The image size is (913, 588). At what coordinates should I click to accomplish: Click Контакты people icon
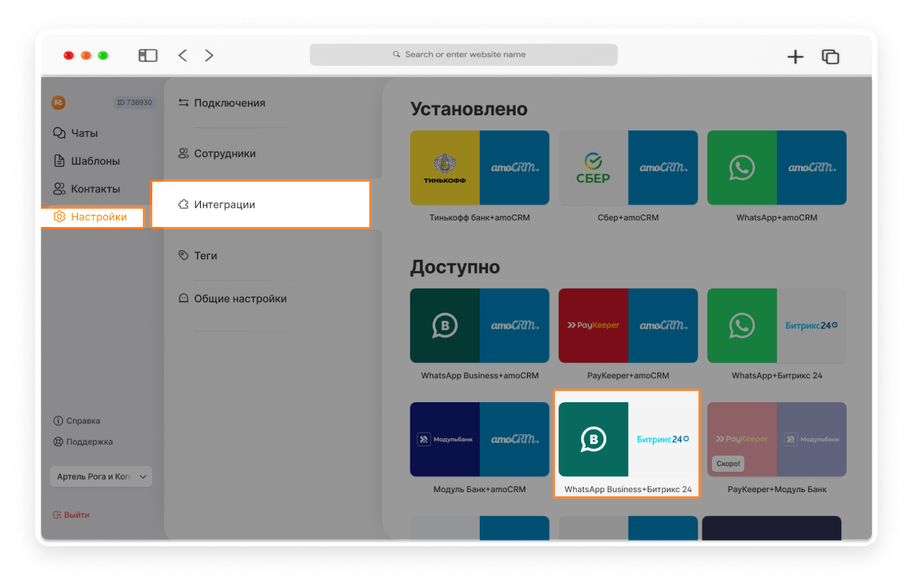(x=59, y=189)
